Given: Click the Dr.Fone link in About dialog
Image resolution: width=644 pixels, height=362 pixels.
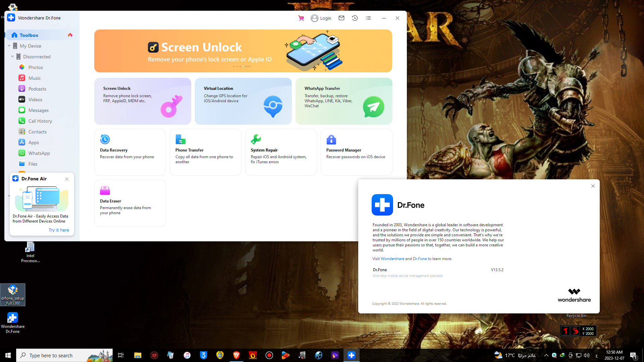Looking at the screenshot, I should coord(420,259).
